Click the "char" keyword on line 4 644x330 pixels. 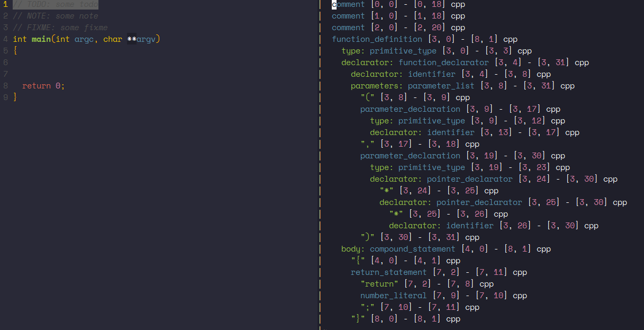coord(112,39)
